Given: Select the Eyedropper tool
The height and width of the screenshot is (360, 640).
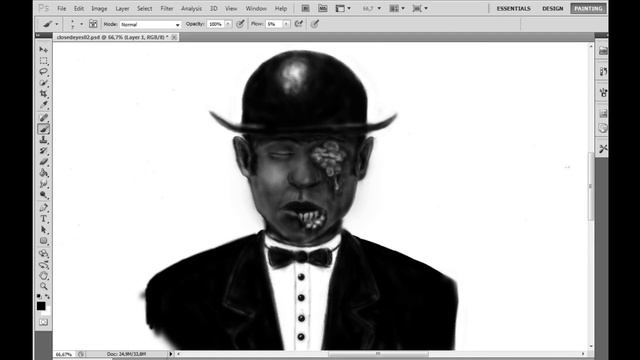Looking at the screenshot, I should point(44,105).
